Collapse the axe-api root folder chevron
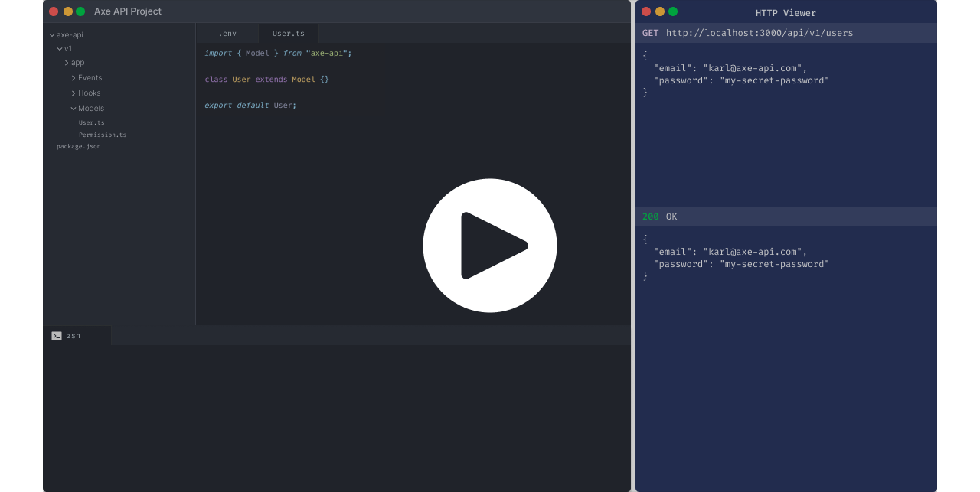Viewport: 980px width, 492px height. (x=52, y=35)
